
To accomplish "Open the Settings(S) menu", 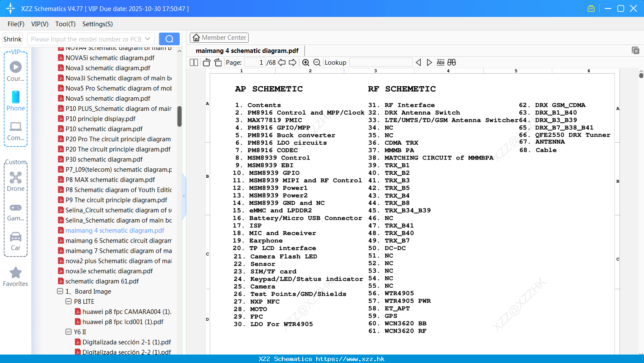I will (x=98, y=24).
